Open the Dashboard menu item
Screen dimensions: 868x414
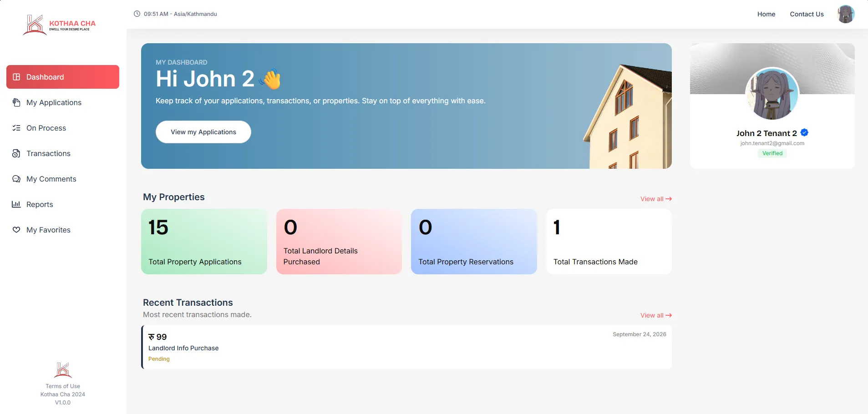click(63, 77)
